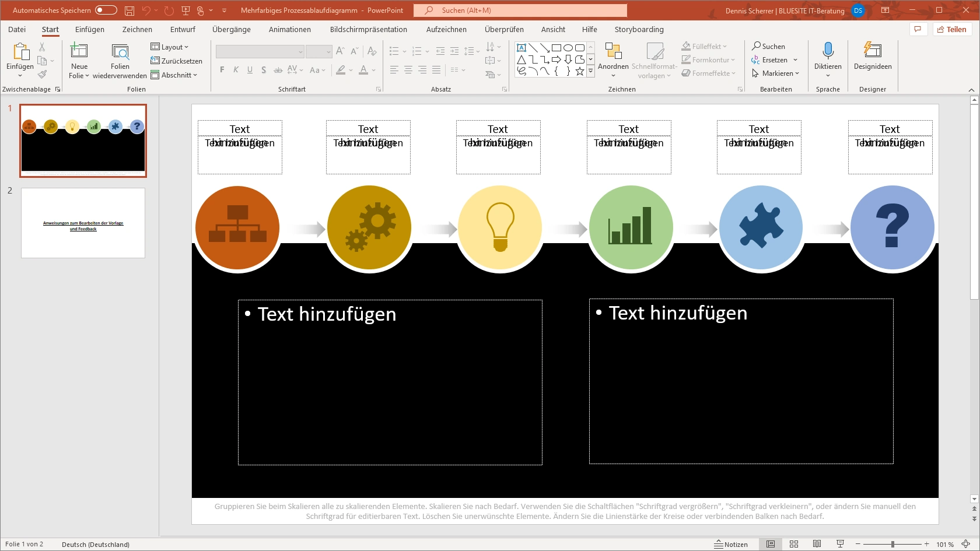Image resolution: width=980 pixels, height=551 pixels.
Task: Switch to slide sorter view icon
Action: [794, 544]
